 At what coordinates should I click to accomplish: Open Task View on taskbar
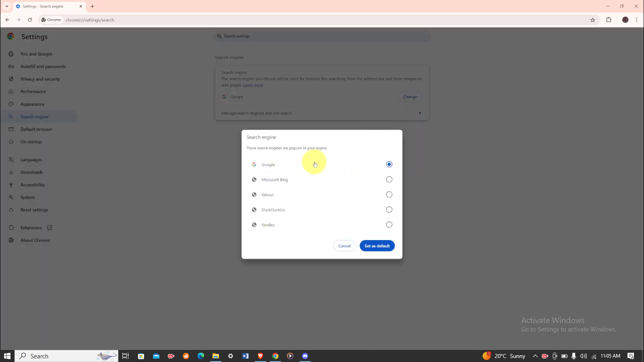pyautogui.click(x=126, y=356)
